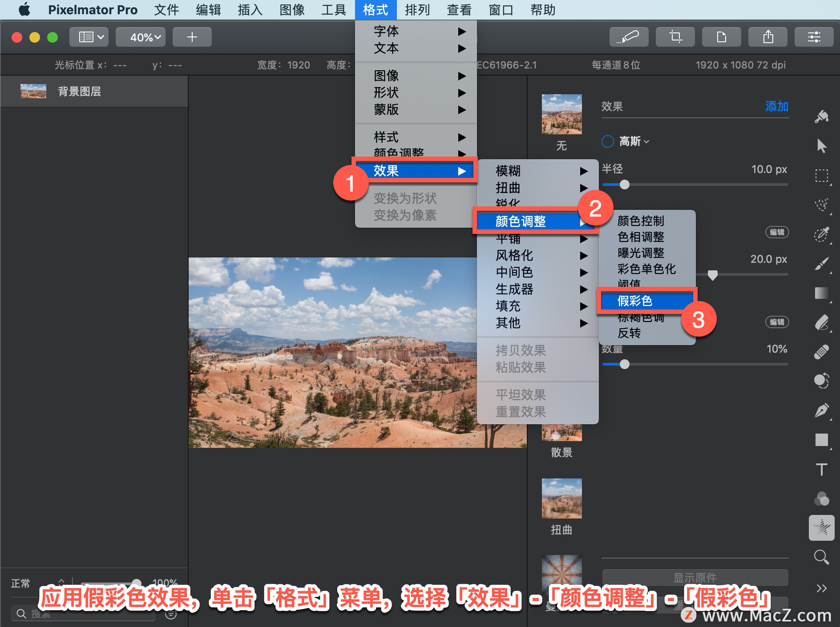
Task: Toggle the tool options sliders button
Action: pos(814,37)
